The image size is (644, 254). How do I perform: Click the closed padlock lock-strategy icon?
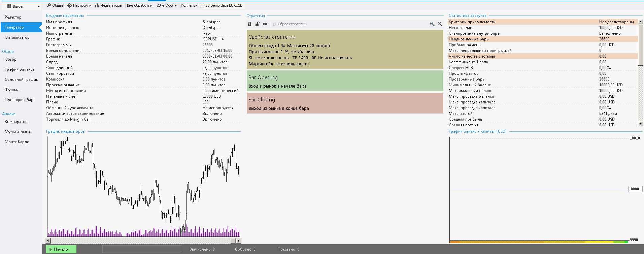(249, 24)
